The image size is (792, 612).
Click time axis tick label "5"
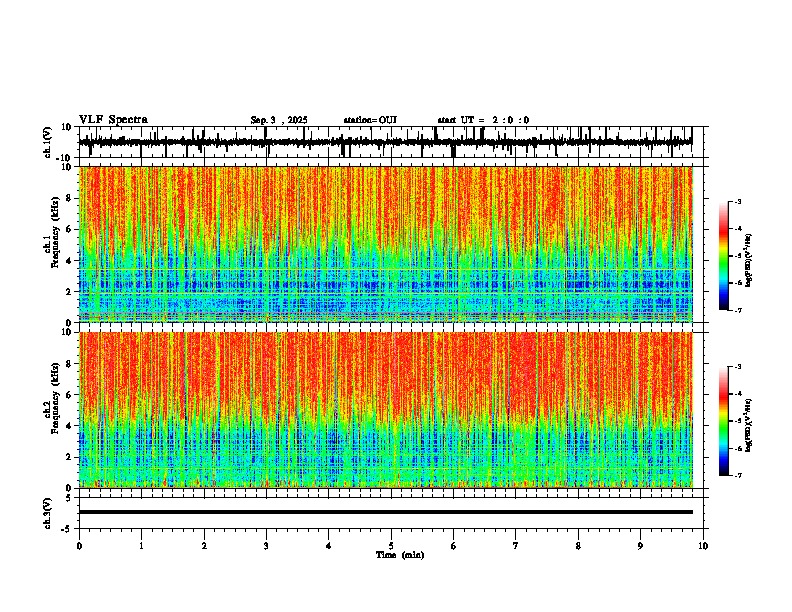(x=391, y=546)
